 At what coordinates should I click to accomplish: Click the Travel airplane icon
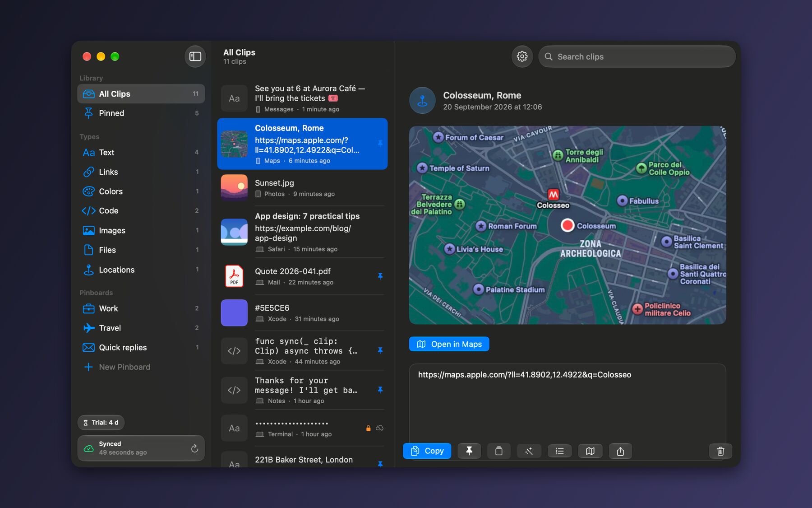coord(89,328)
